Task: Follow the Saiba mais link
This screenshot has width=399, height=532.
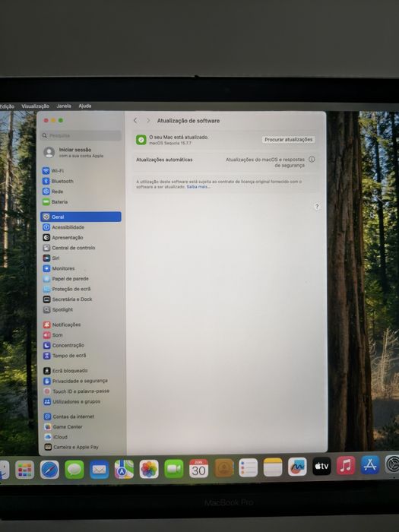Action: click(198, 187)
